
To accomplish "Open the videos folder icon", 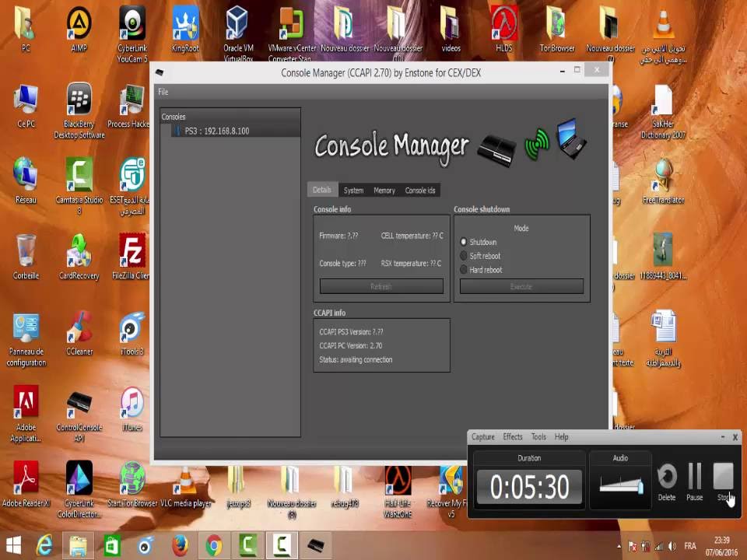I will tap(451, 30).
